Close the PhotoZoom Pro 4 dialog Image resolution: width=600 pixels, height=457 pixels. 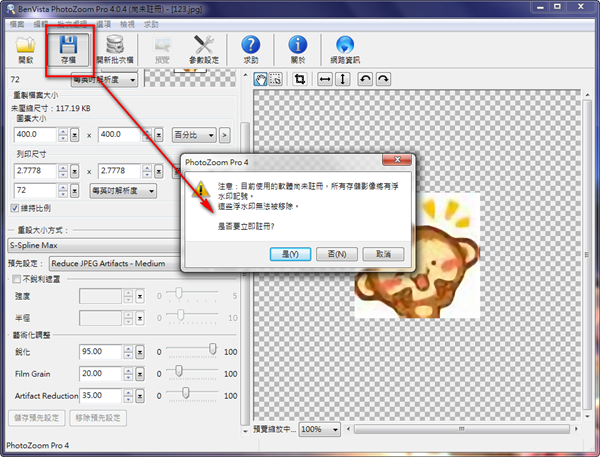(397, 160)
